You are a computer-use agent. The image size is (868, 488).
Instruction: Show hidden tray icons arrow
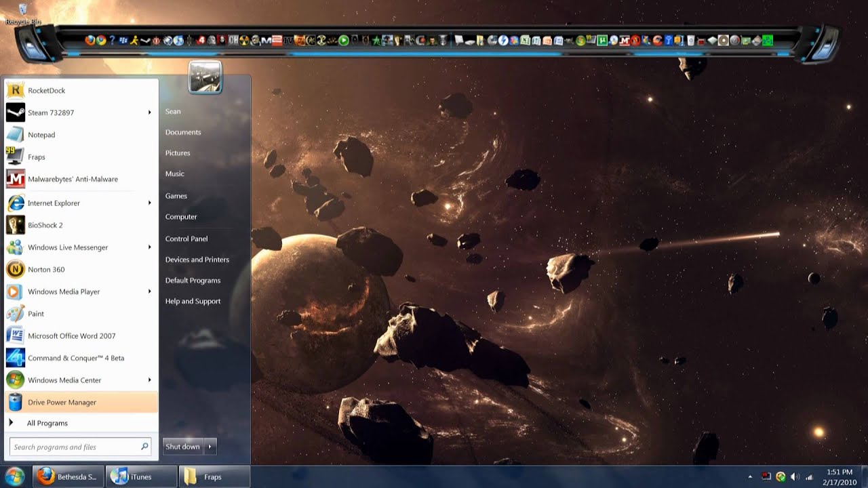click(749, 476)
